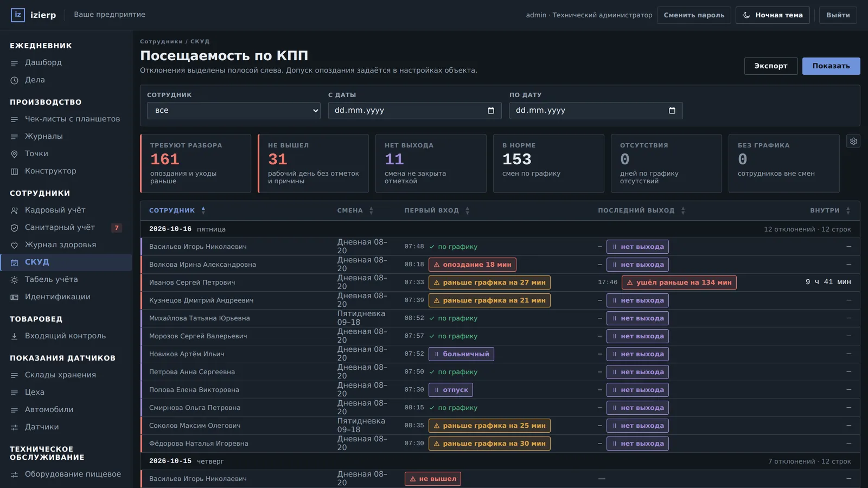Open calendar picker in 'С даты' field
Viewport: 868px width, 488px height.
tap(491, 111)
